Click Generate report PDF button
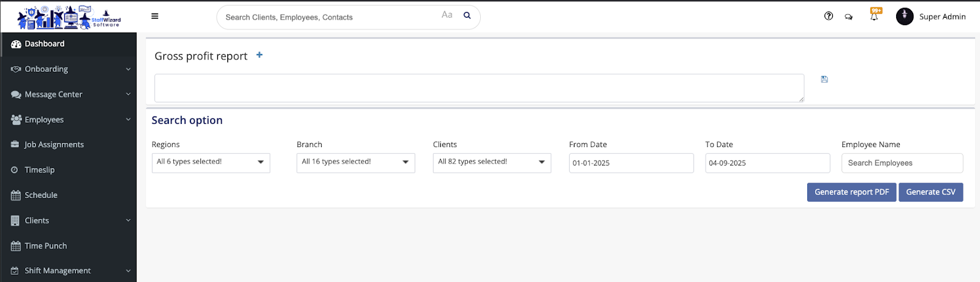 (x=851, y=192)
